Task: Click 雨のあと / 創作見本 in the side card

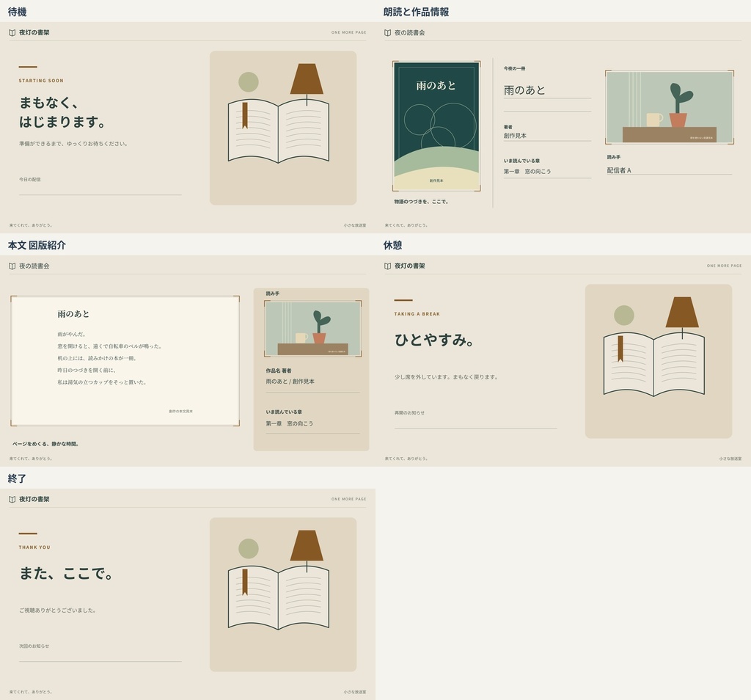Action: point(290,382)
